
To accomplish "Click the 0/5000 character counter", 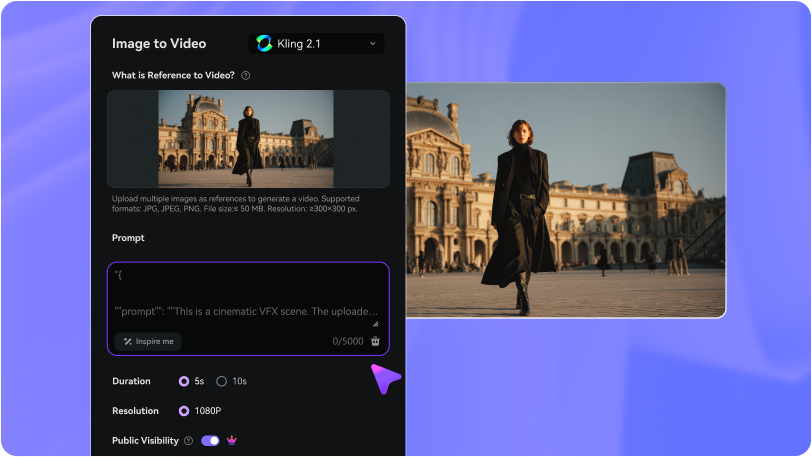I will [x=348, y=341].
